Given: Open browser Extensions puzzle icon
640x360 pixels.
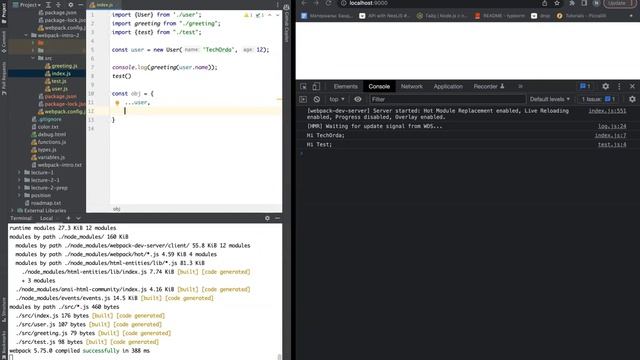Looking at the screenshot, I should pos(572,3).
